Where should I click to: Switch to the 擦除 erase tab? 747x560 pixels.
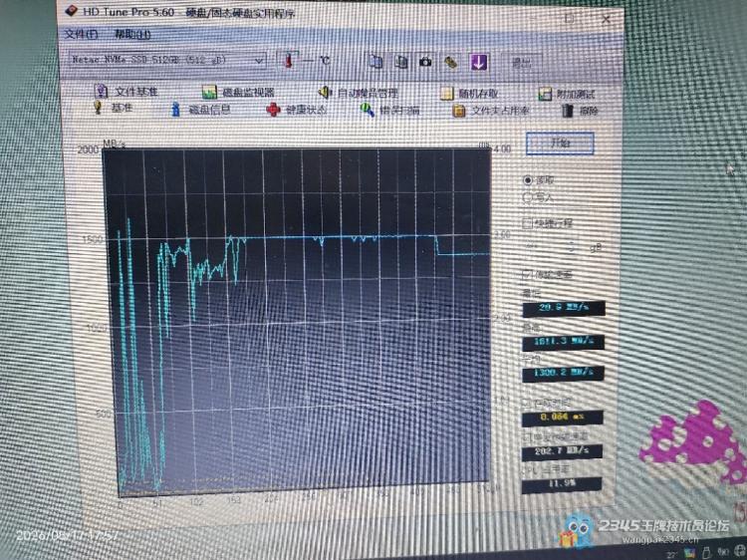tap(580, 111)
